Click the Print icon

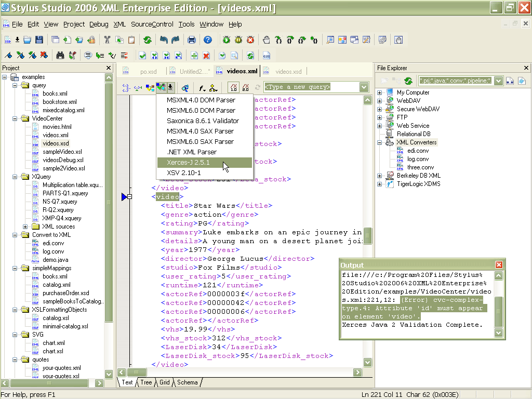(192, 39)
